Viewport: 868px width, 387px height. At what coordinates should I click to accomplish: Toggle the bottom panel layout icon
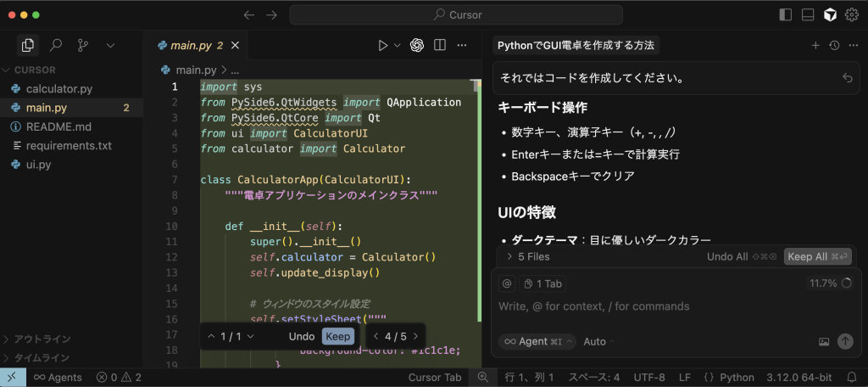click(808, 14)
